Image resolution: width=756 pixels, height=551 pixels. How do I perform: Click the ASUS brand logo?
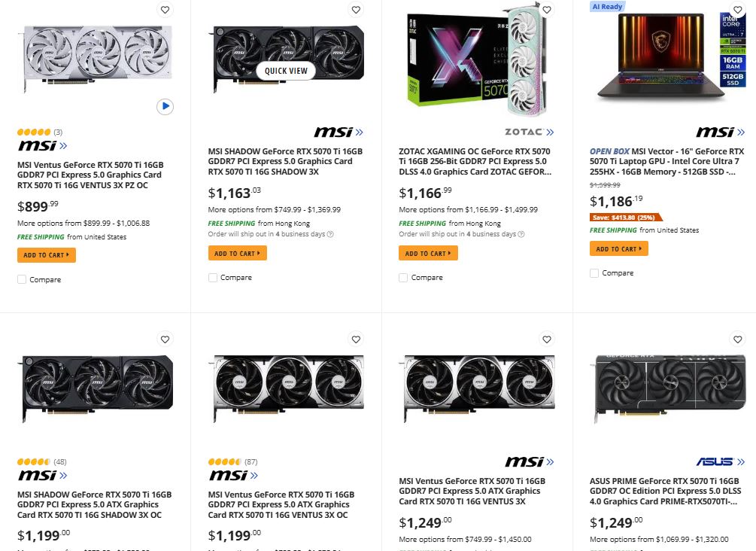pos(719,461)
